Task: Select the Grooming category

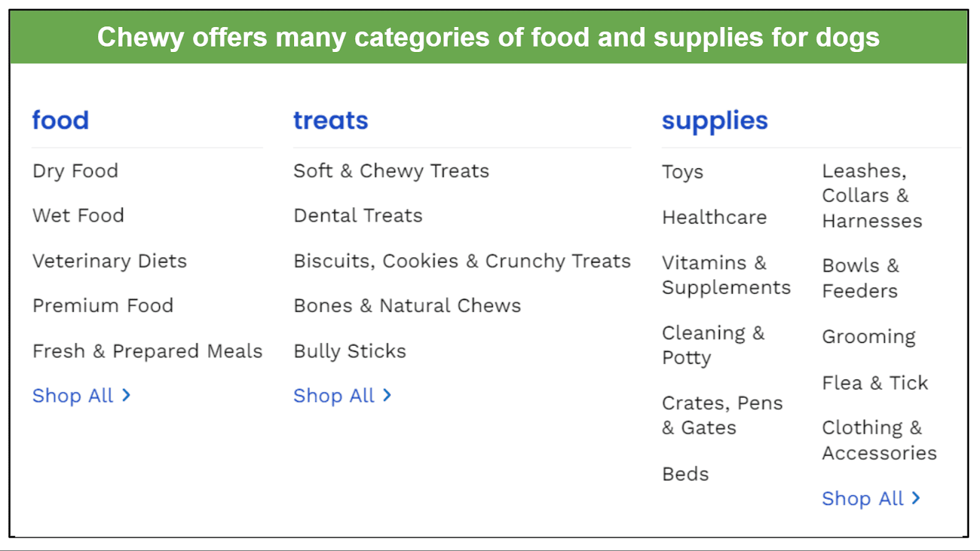Action: (869, 337)
